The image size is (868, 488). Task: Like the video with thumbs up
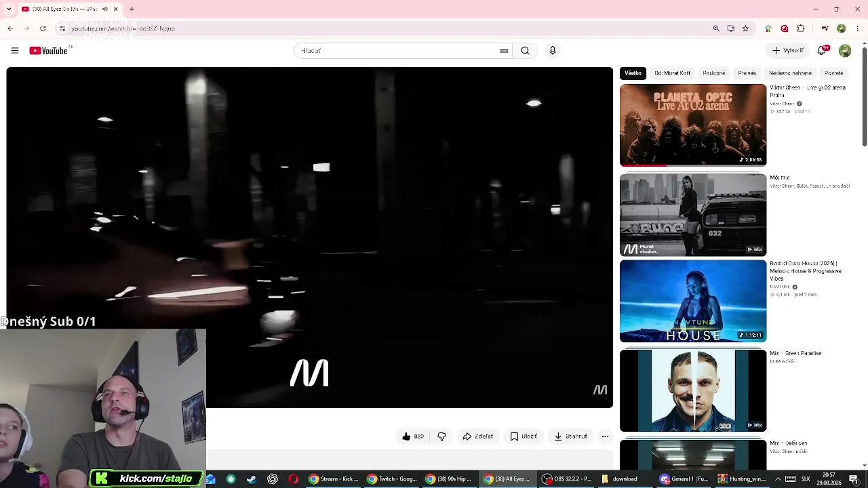412,436
